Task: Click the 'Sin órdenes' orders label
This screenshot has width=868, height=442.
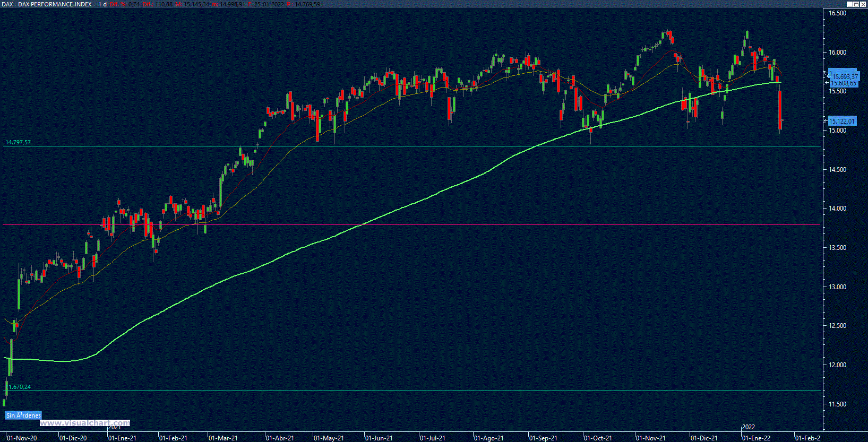Action: click(x=23, y=415)
